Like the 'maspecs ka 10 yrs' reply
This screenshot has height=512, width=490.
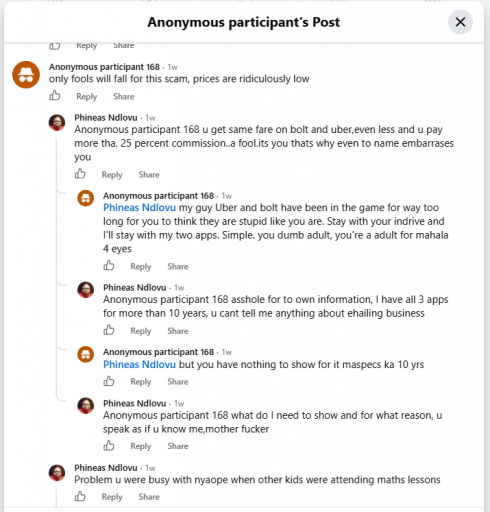[x=109, y=381]
